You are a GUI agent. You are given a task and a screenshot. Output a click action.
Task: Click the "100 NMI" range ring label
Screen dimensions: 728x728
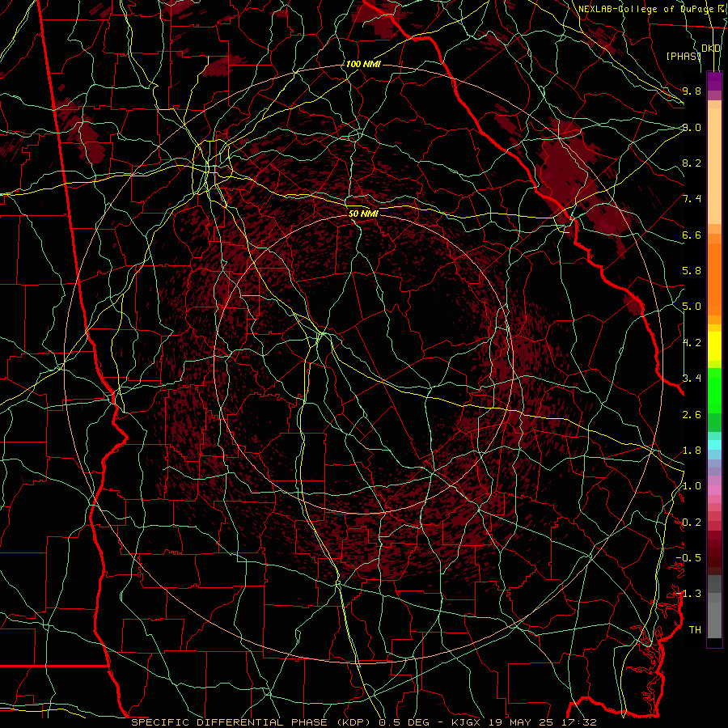click(363, 64)
